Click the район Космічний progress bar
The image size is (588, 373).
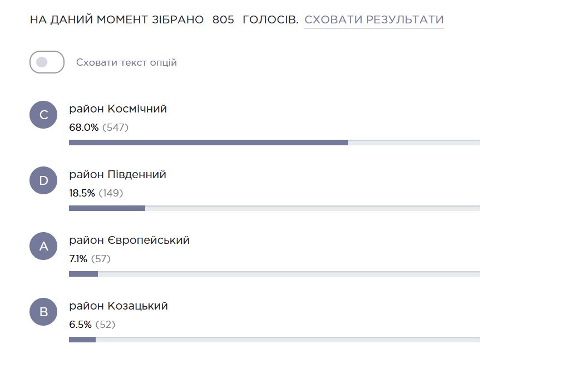tap(274, 143)
